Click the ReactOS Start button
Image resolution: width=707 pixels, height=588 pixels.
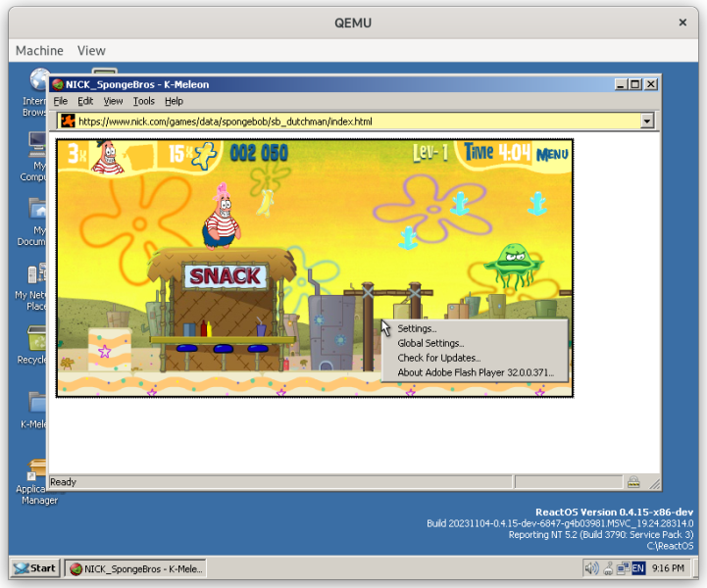click(x=35, y=568)
